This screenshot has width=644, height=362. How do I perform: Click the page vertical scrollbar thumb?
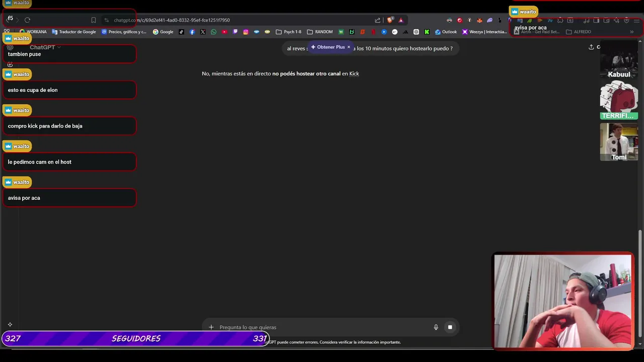pyautogui.click(x=640, y=284)
